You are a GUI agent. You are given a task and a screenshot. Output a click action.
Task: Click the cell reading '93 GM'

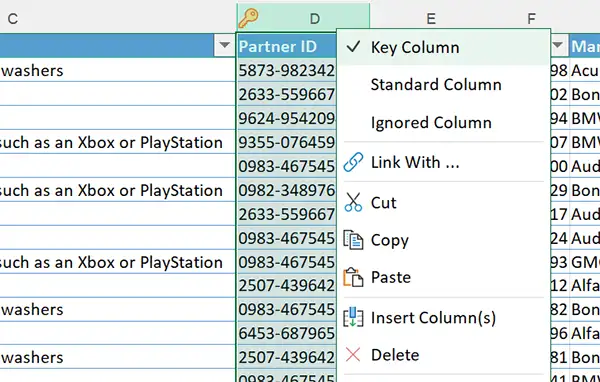point(575,262)
